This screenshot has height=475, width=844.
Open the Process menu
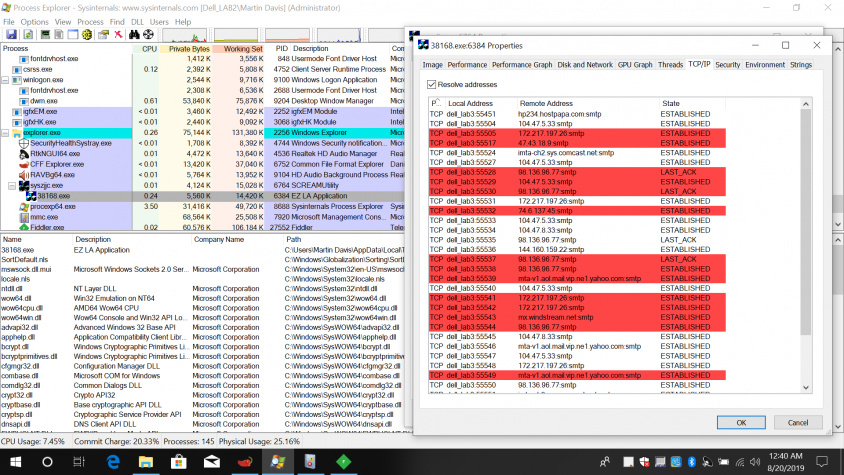[90, 22]
